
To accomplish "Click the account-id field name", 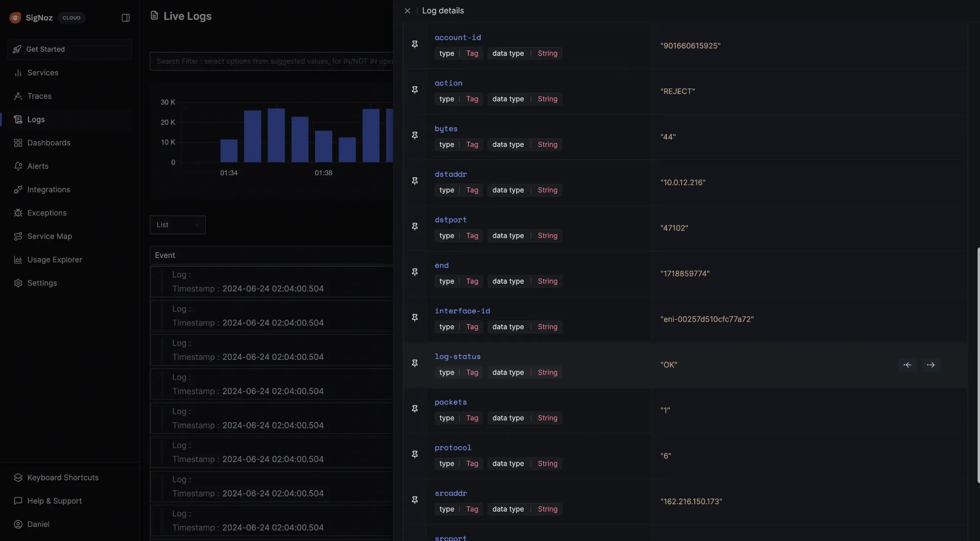I will point(458,38).
